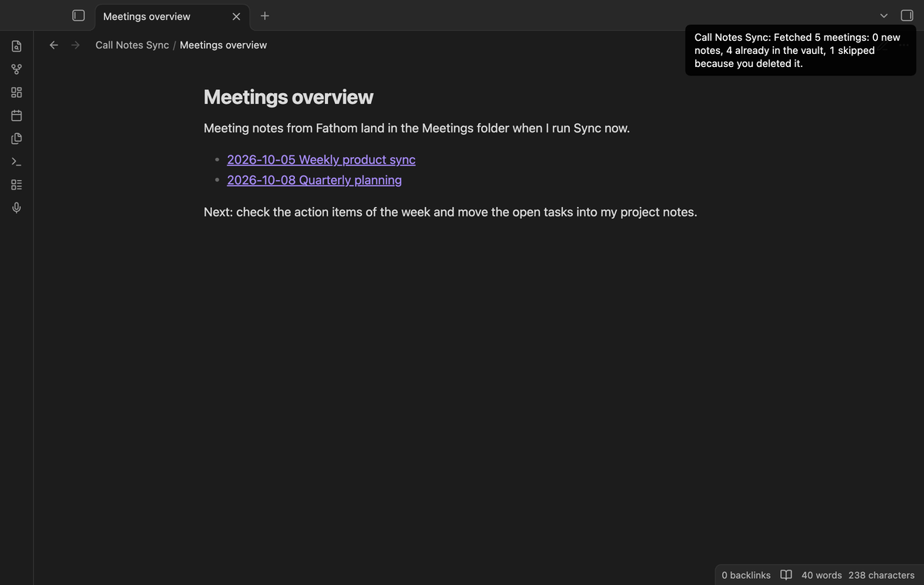Toggle the right sidebar panel icon
The image size is (924, 585).
(x=907, y=15)
